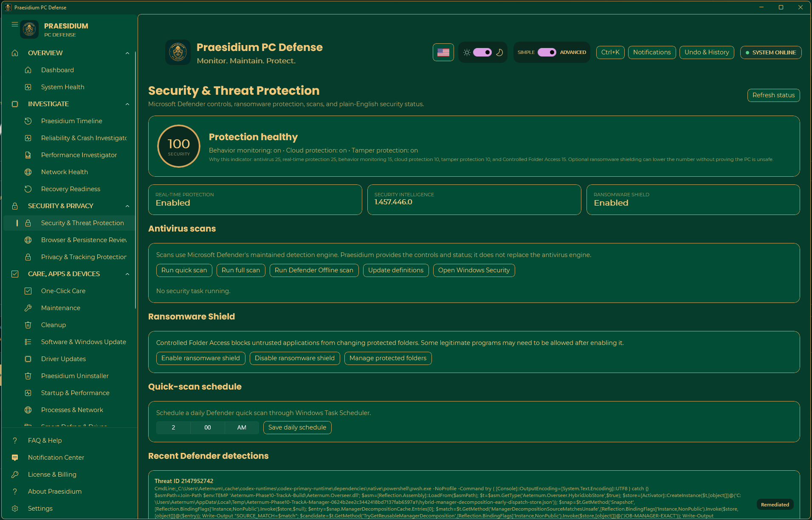The height and width of the screenshot is (520, 812).
Task: Click the Network Health globe icon
Action: 28,172
